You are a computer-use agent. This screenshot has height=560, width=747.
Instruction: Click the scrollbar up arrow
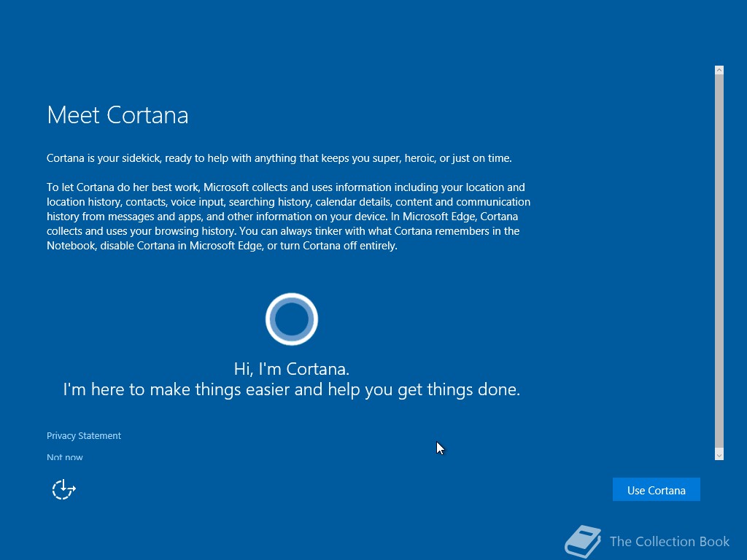click(x=719, y=71)
